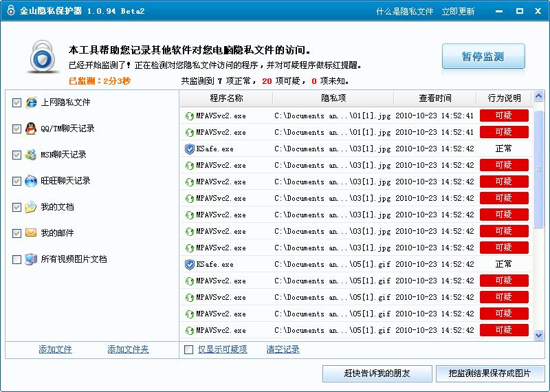Toggle the 上网隐私文件 checkbox
This screenshot has height=392, width=550.
[16, 102]
